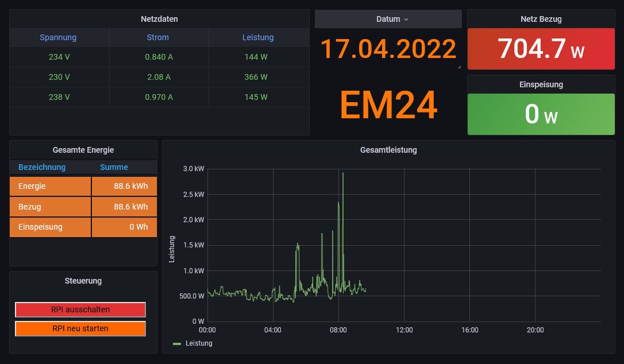Click the 17.04.2022 date text
Viewport: 624px width, 364px height.
tap(388, 49)
